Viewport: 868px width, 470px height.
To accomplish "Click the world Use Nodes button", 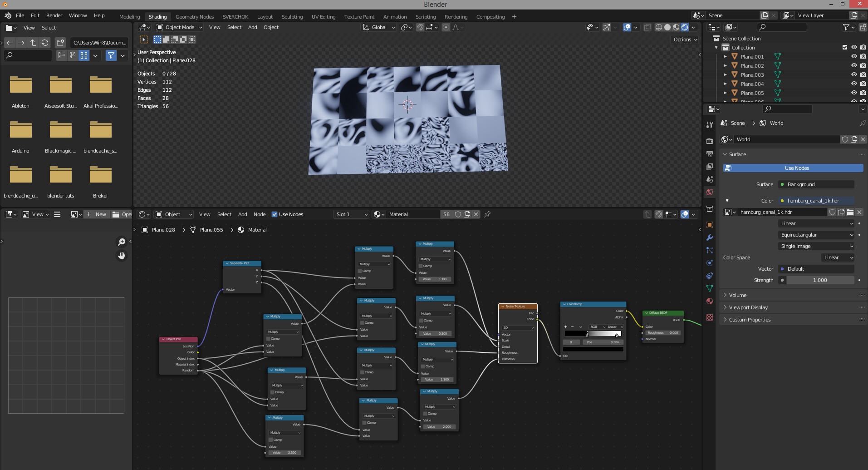I will [793, 168].
